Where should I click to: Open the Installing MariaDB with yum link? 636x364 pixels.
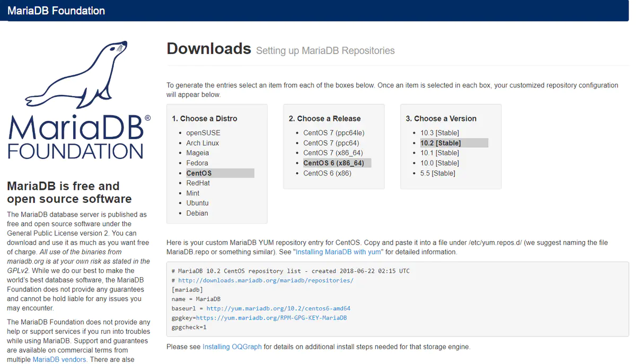[339, 252]
